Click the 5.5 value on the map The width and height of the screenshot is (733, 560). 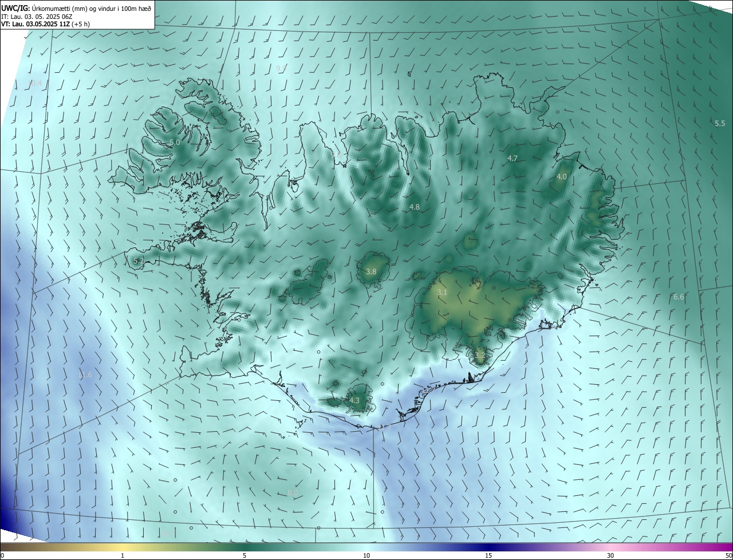point(720,123)
